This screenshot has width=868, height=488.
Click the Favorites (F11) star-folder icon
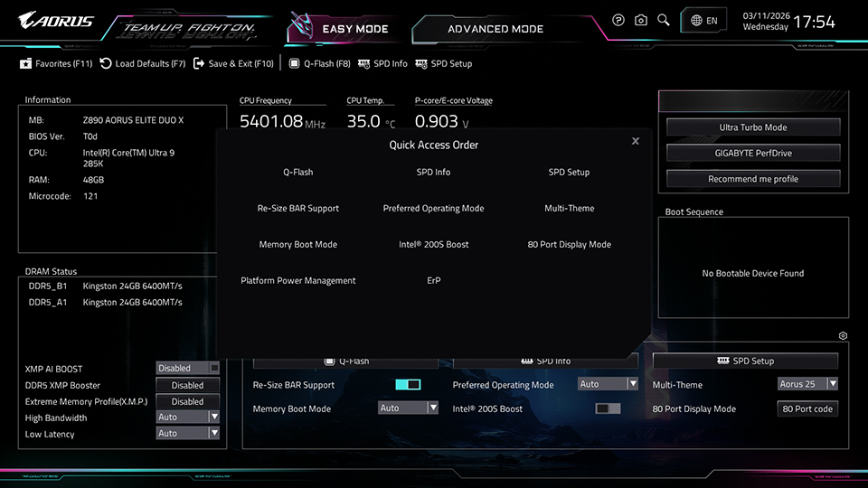point(26,64)
